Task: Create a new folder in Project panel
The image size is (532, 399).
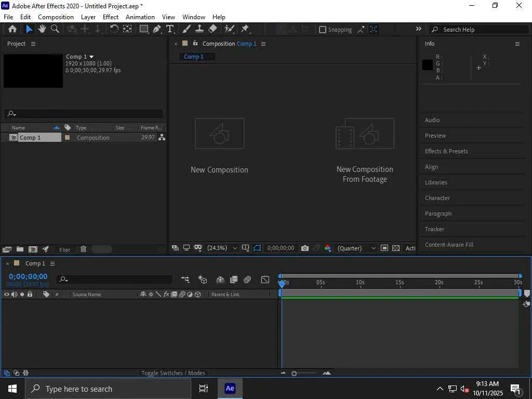Action: point(20,249)
